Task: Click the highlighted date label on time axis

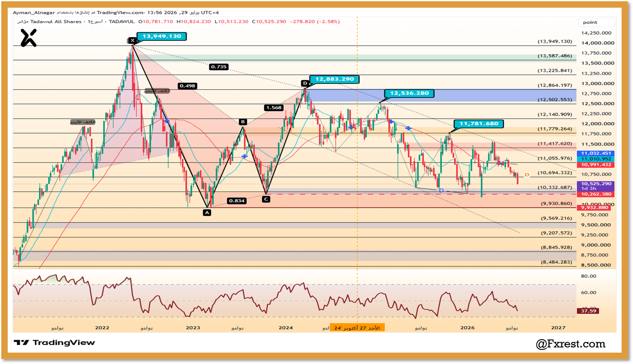Action: (357, 328)
